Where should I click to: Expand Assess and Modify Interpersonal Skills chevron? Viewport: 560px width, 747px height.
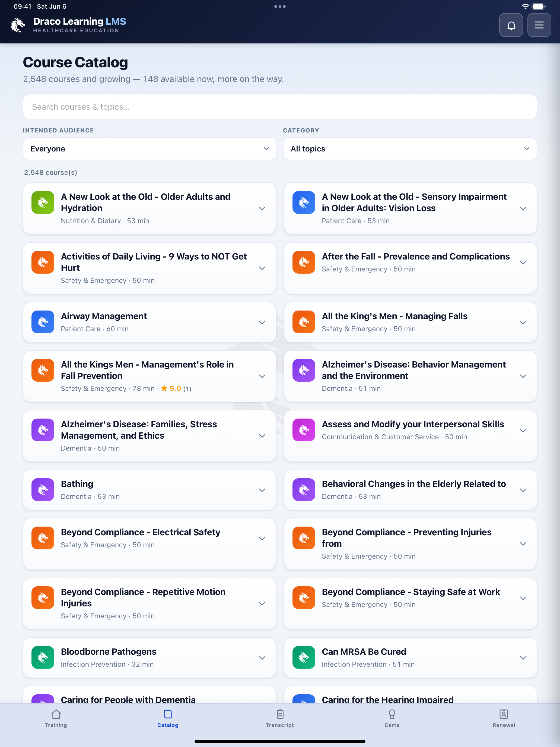tap(523, 431)
